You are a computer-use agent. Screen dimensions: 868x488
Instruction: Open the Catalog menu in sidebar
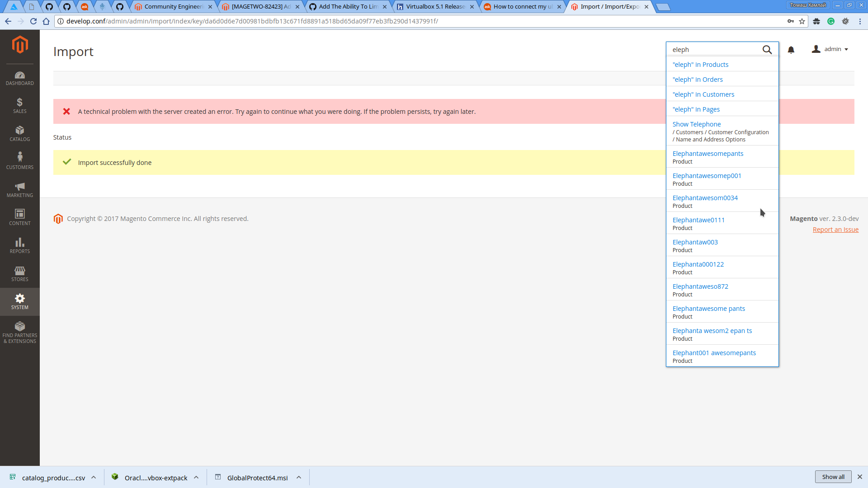click(x=20, y=134)
